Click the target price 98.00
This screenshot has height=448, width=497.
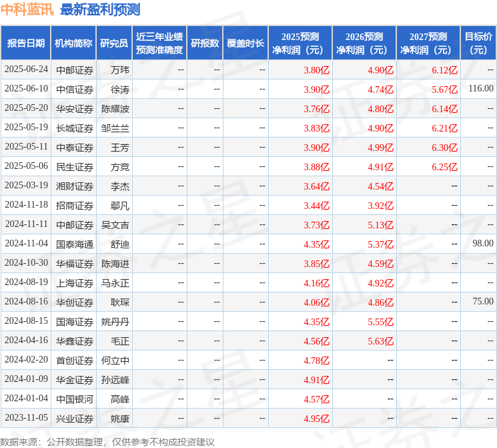point(483,243)
